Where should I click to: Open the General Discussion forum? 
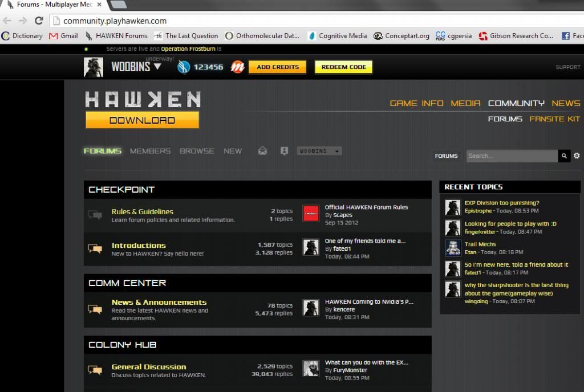(149, 367)
